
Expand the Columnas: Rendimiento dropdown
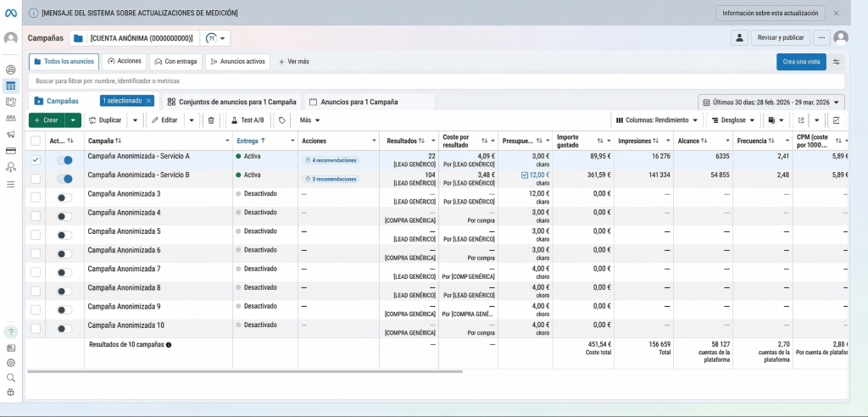tap(657, 120)
